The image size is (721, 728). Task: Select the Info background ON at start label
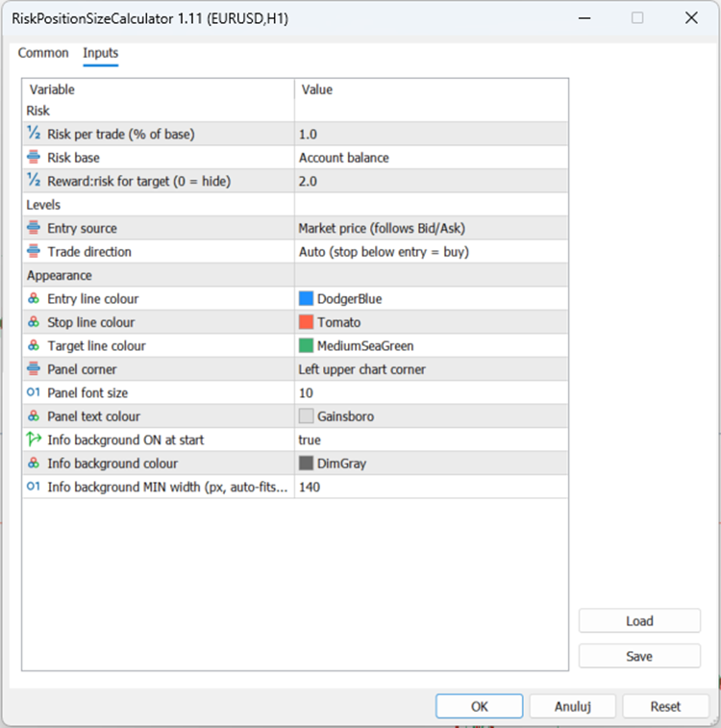(125, 439)
